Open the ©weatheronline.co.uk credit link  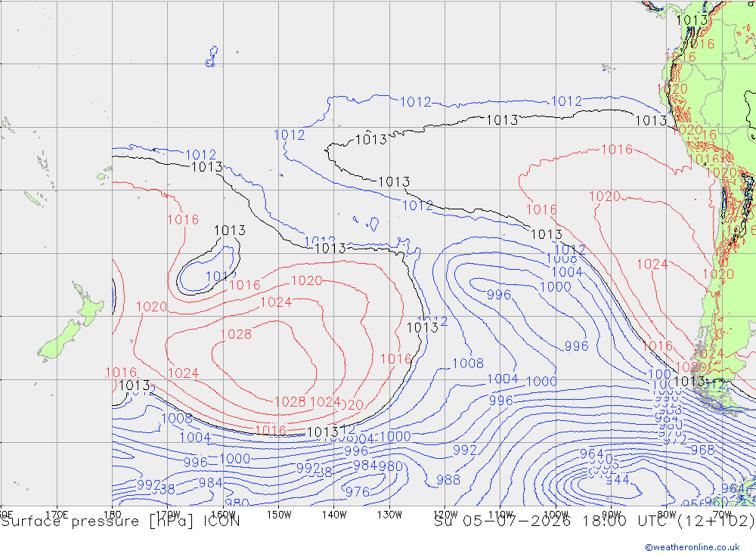(x=692, y=547)
